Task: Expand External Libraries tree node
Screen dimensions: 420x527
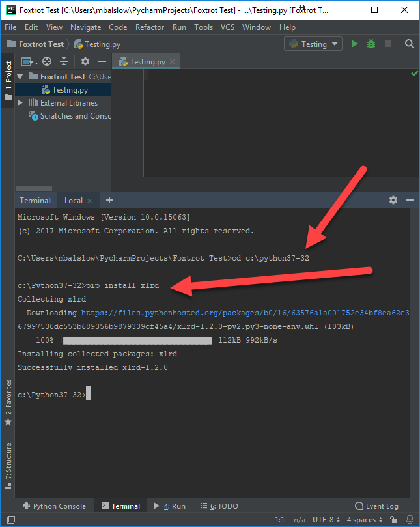Action: tap(20, 102)
